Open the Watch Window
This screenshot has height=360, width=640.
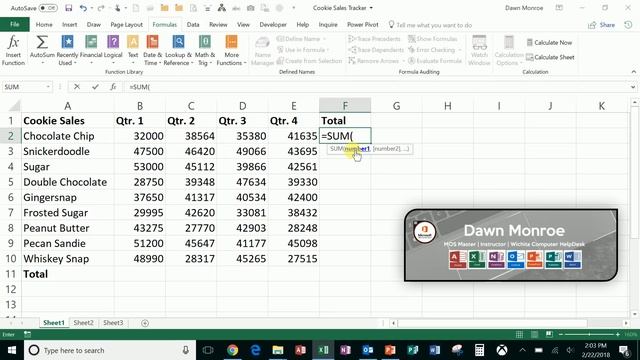[x=479, y=51]
